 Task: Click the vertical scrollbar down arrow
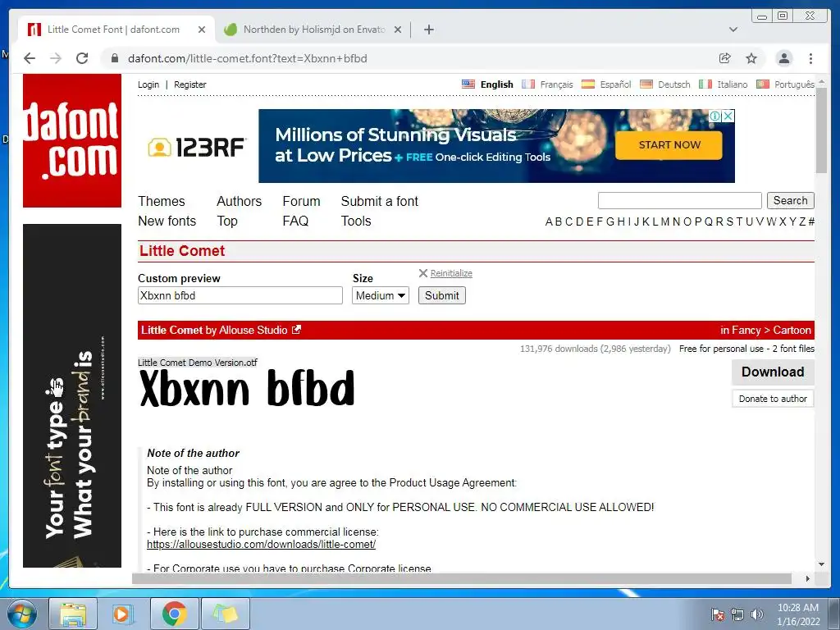(x=822, y=564)
